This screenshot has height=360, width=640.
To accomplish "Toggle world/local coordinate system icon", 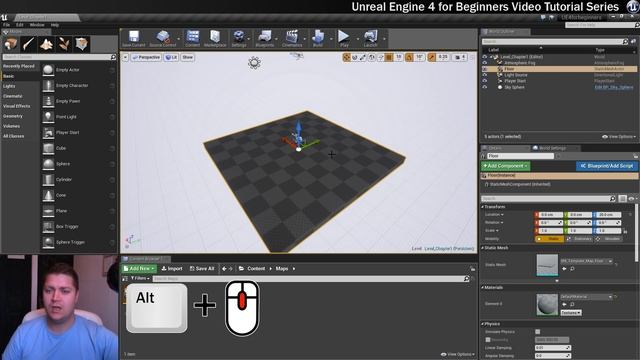I will click(371, 58).
